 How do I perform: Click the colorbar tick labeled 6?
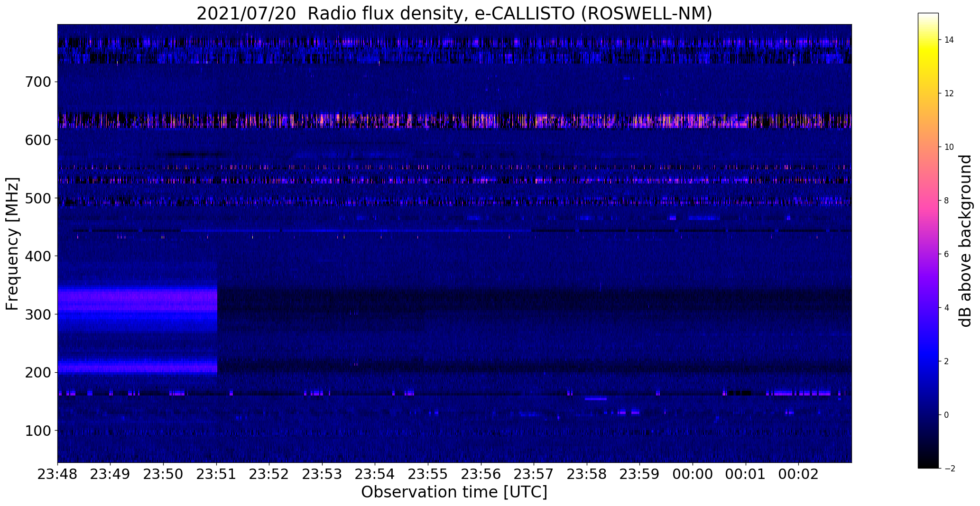(x=947, y=254)
